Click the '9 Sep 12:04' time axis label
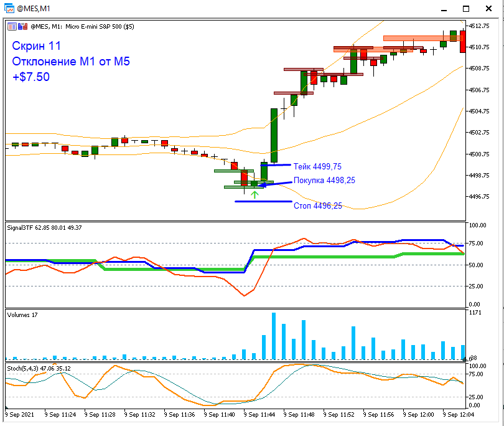Image resolution: width=504 pixels, height=426 pixels. 459,414
